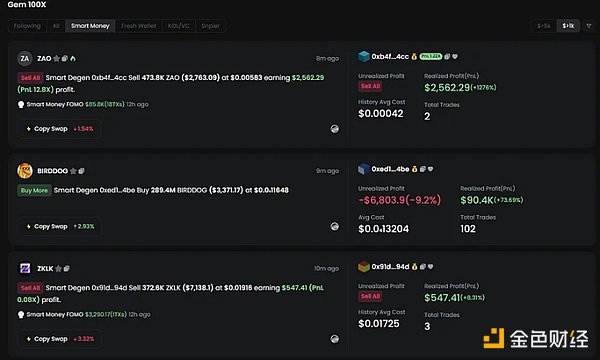Viewport: 600px width, 360px height.
Task: Switch to the Smart Money tab
Action: (x=90, y=26)
